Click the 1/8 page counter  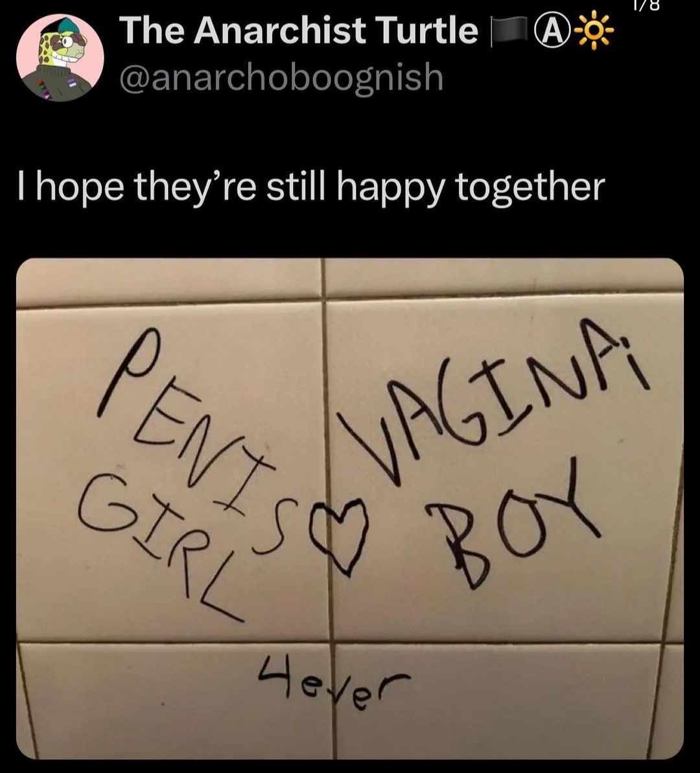tap(646, 5)
